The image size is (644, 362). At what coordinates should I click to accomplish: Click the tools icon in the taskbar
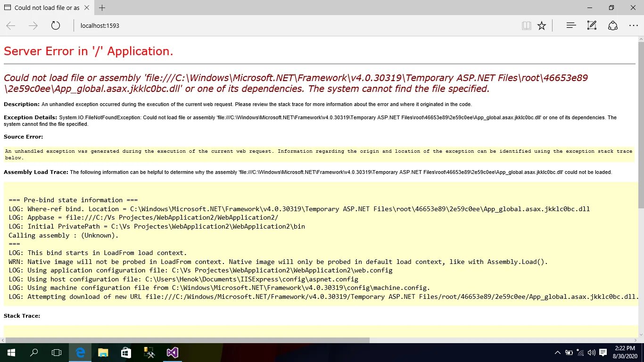(149, 353)
